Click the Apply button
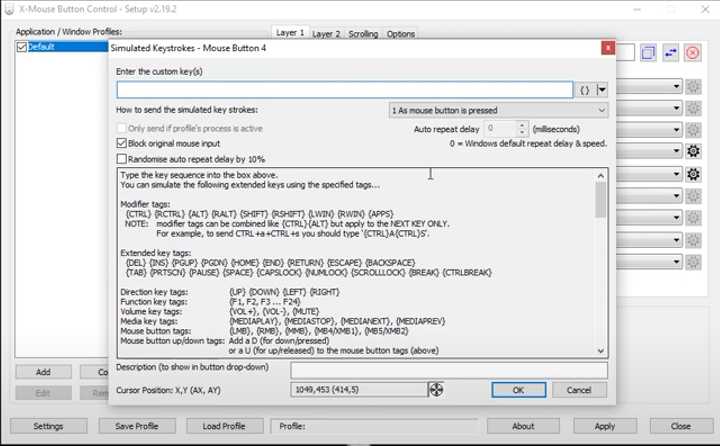 [x=605, y=426]
